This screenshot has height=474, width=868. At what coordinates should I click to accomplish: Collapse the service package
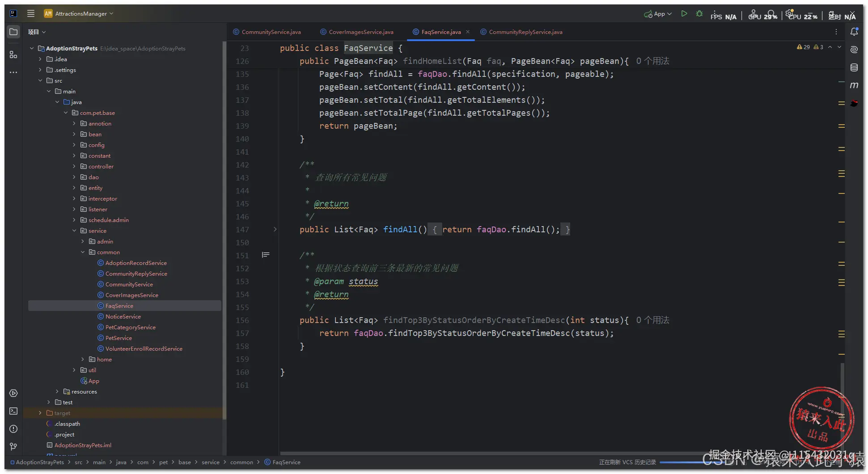click(74, 231)
